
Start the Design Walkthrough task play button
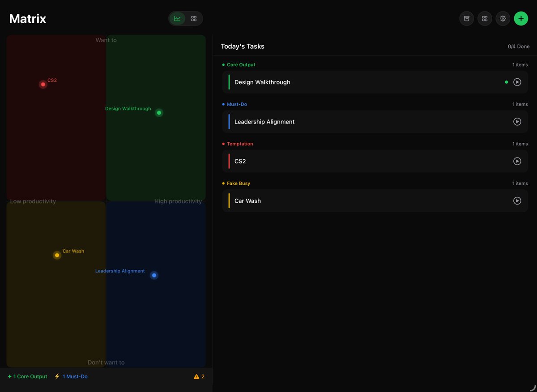[x=517, y=82]
